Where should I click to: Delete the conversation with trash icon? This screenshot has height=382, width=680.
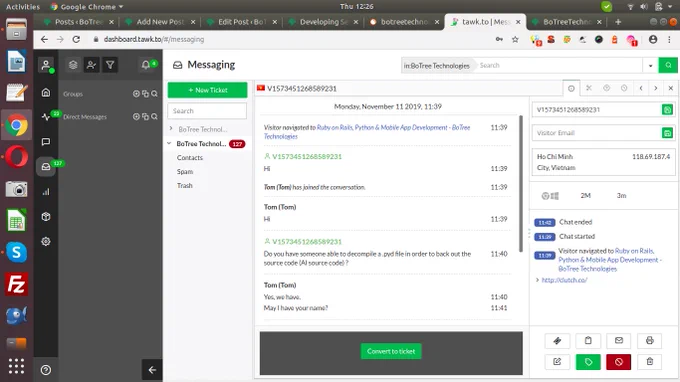tap(650, 362)
